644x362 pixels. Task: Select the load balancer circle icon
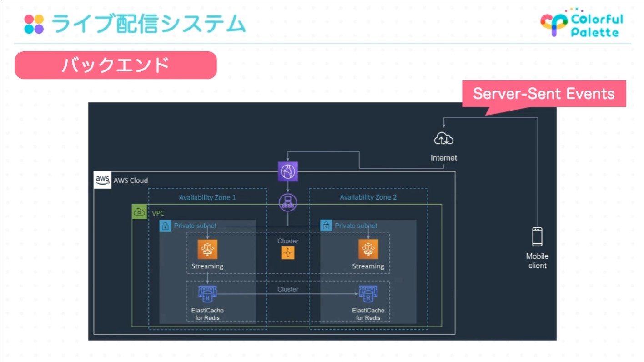click(288, 202)
